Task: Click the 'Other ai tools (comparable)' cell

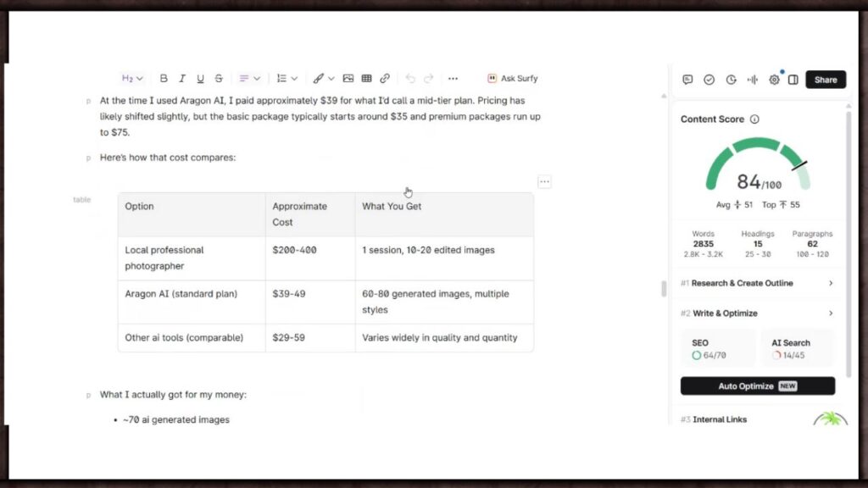Action: pos(192,338)
